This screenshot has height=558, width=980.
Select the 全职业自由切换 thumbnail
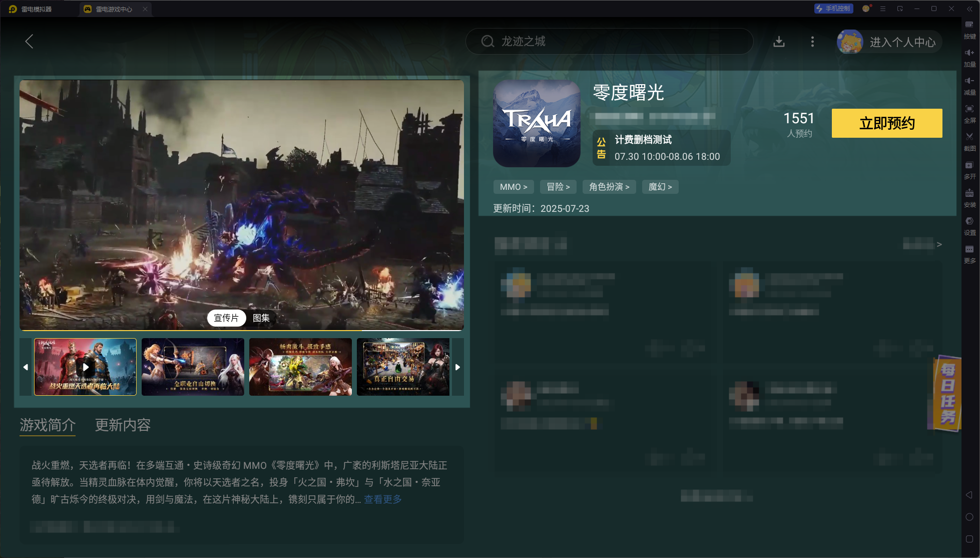tap(193, 367)
